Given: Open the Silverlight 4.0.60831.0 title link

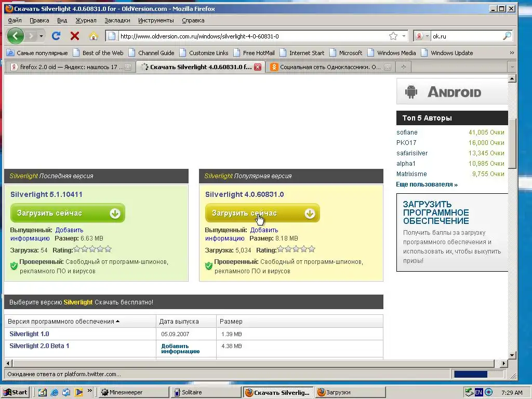Looking at the screenshot, I should 244,194.
